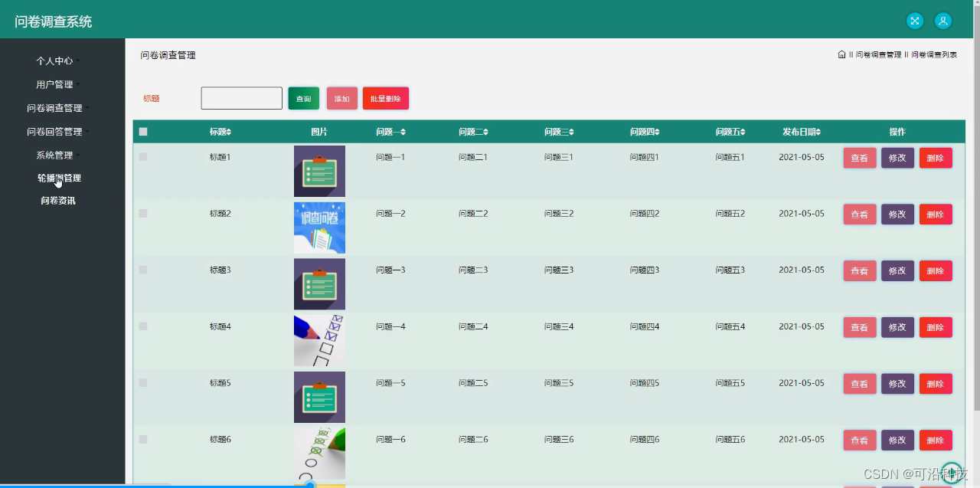Check the box for row 标题4
980x488 pixels.
point(143,326)
